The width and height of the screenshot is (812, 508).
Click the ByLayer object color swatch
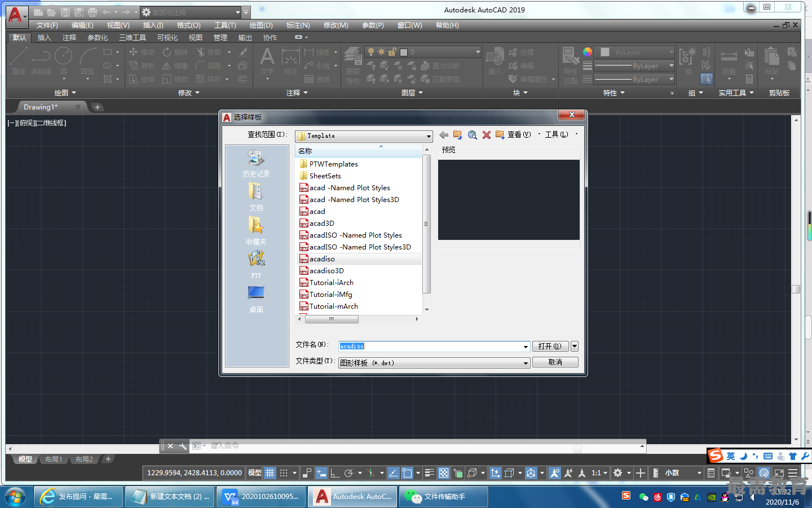(605, 52)
